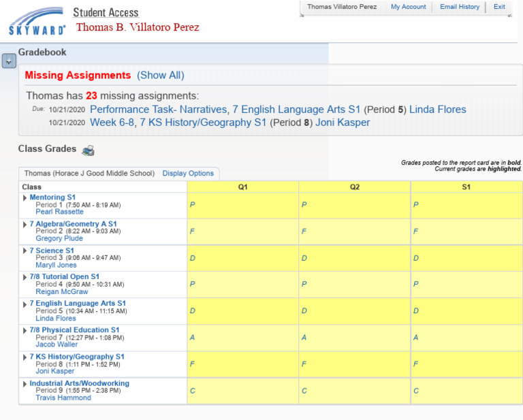Open the 7/8 Physical Education S1 class link
The image size is (523, 420).
[74, 329]
